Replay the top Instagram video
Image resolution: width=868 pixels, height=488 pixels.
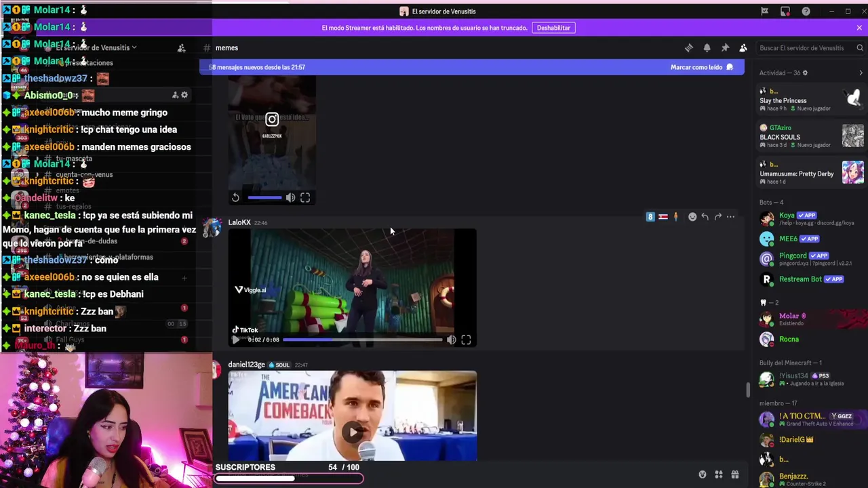(235, 198)
